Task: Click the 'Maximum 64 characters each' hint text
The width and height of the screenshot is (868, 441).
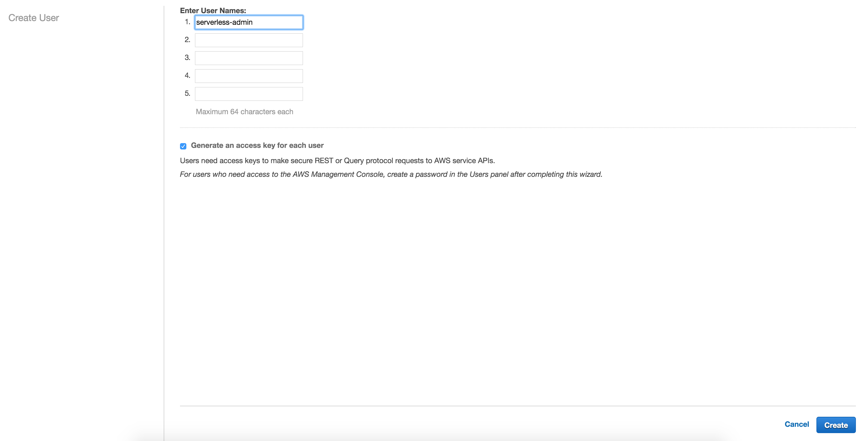Action: tap(244, 112)
